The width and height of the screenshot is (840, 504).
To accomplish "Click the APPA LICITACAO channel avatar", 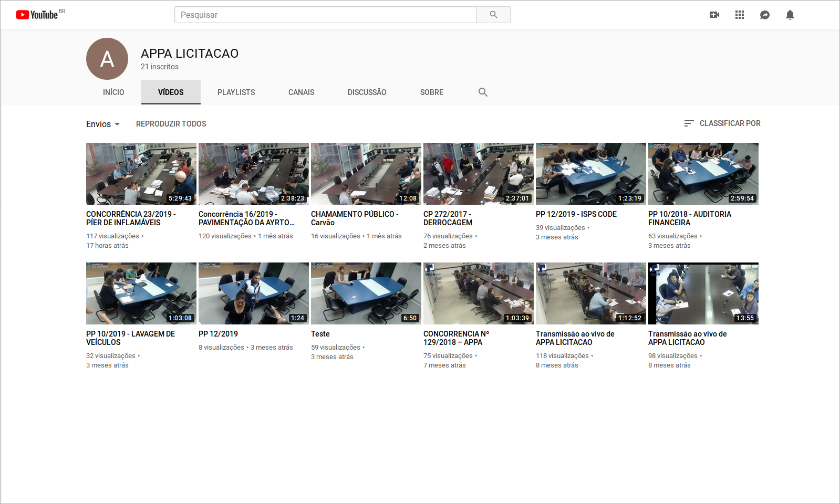I will point(107,59).
